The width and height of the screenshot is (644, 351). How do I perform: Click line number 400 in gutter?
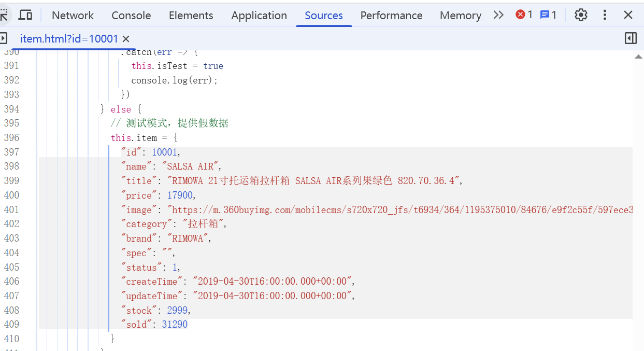coord(11,195)
